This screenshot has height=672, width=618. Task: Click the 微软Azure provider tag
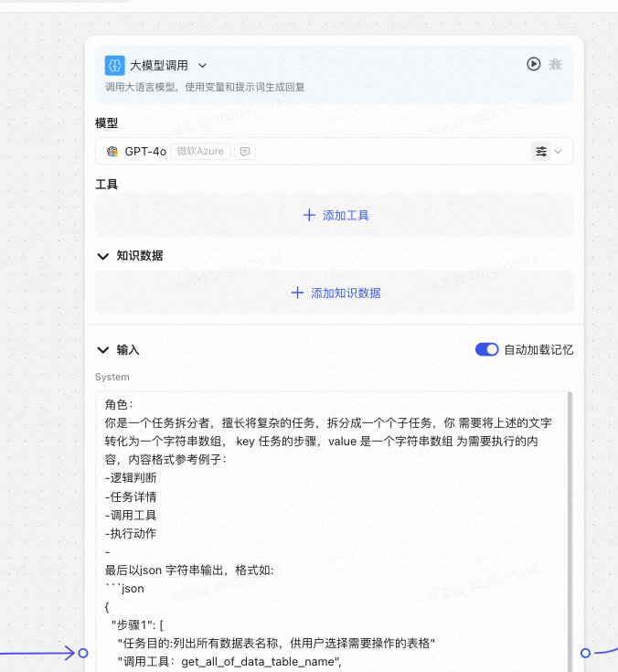(200, 151)
